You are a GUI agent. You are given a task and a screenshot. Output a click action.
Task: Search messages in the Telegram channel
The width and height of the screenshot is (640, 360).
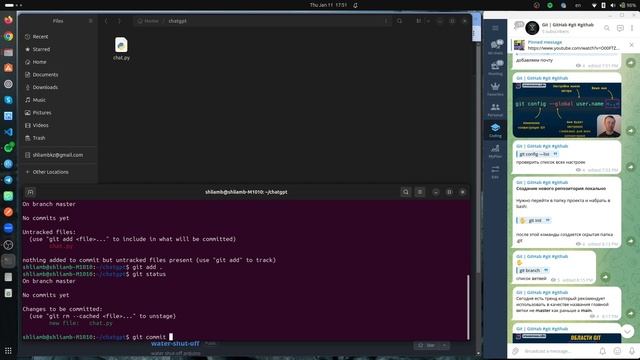(607, 28)
